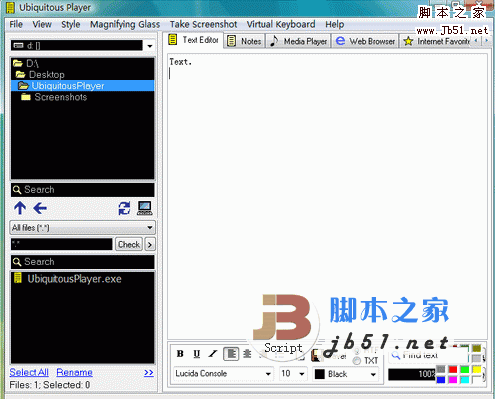Align text left in editor
This screenshot has width=495, height=399.
[231, 354]
